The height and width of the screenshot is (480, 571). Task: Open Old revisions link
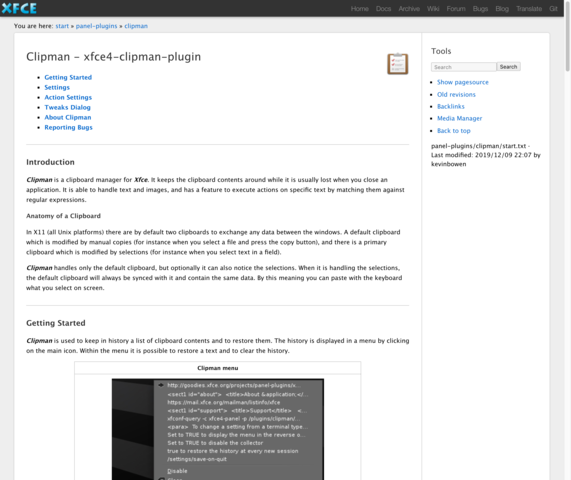[x=456, y=94]
